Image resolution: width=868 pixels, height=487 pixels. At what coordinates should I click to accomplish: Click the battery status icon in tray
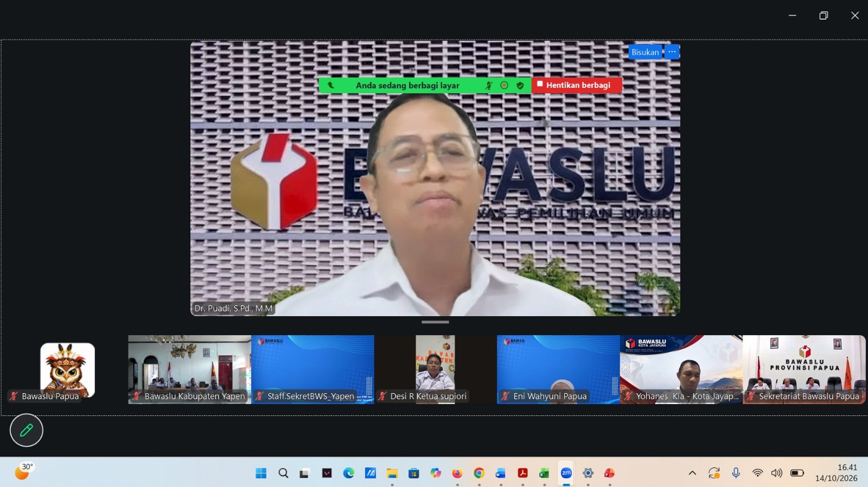click(797, 473)
